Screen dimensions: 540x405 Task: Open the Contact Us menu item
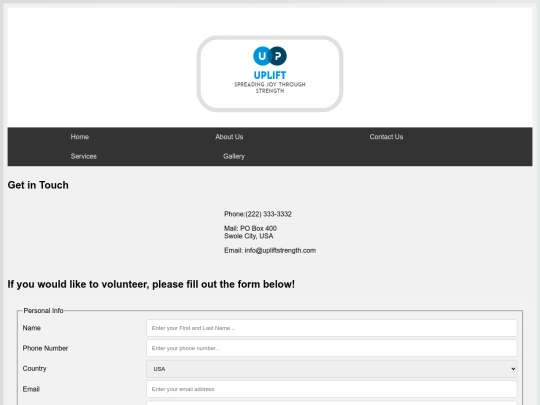point(386,137)
